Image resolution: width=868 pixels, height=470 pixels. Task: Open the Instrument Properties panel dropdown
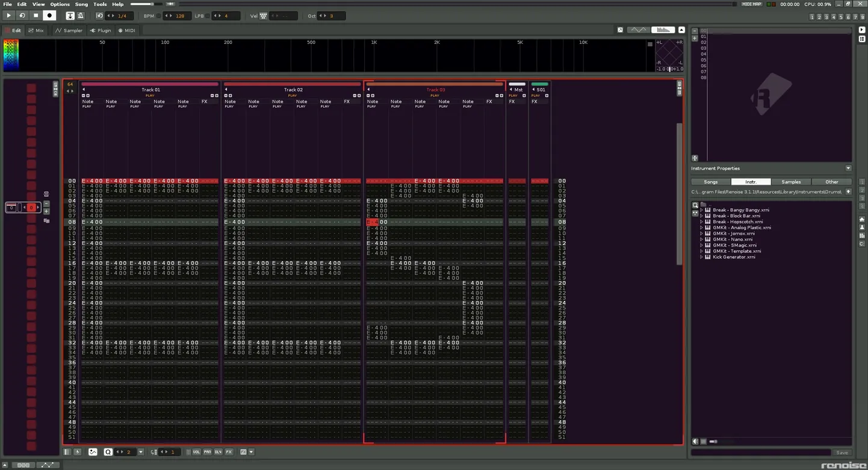(848, 169)
